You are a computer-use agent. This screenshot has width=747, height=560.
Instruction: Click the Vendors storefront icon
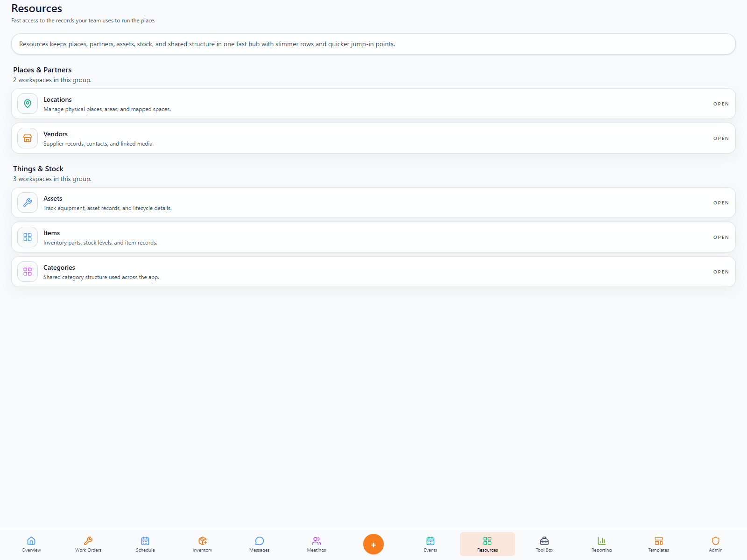click(27, 138)
